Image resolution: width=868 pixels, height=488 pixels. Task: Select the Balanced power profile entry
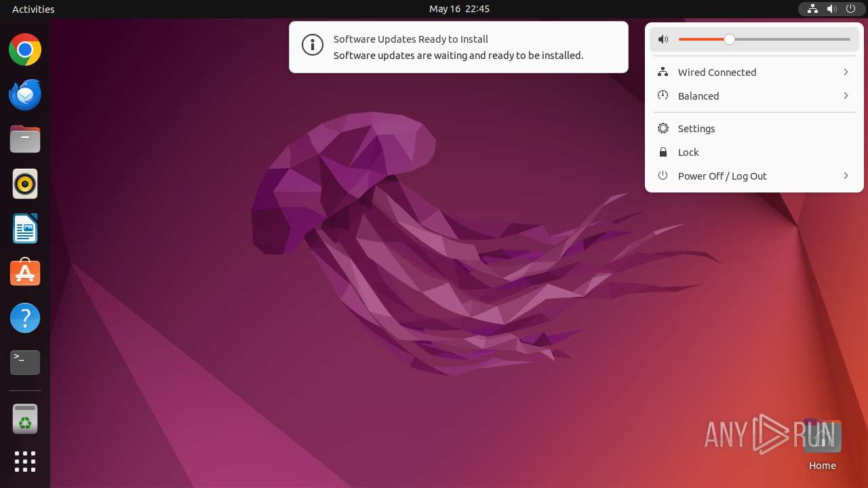coord(754,96)
